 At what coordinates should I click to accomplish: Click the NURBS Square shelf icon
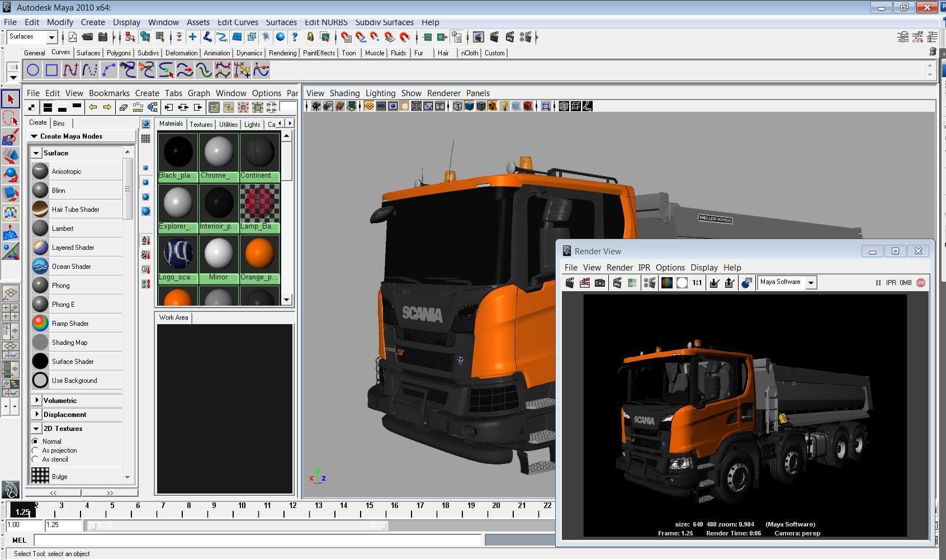point(51,70)
